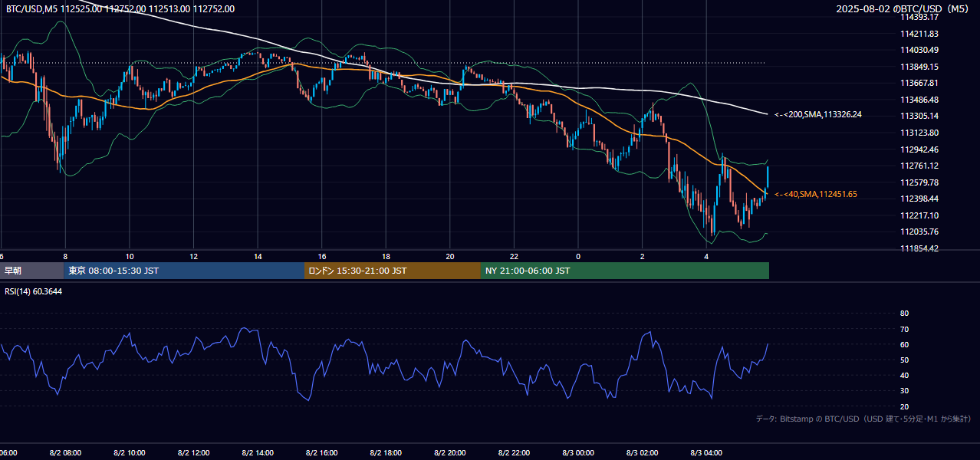Click price axis value 113849.15
Screen dimensions: 980x460
(x=919, y=67)
